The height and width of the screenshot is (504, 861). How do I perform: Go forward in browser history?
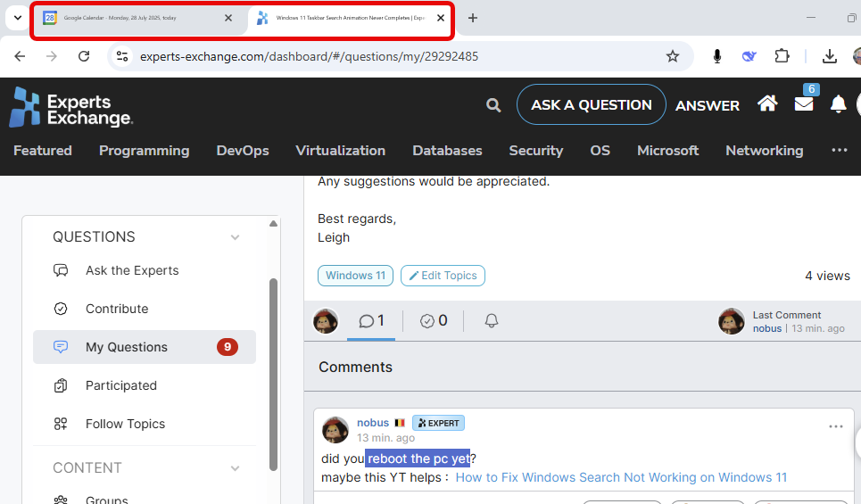52,56
